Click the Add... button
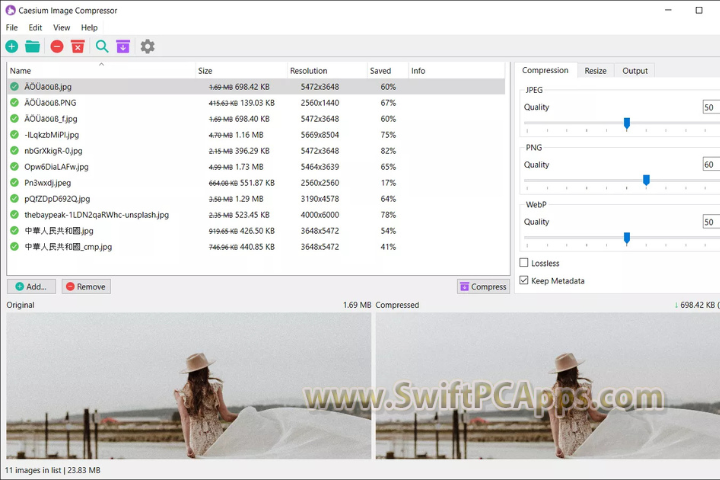 tap(31, 287)
